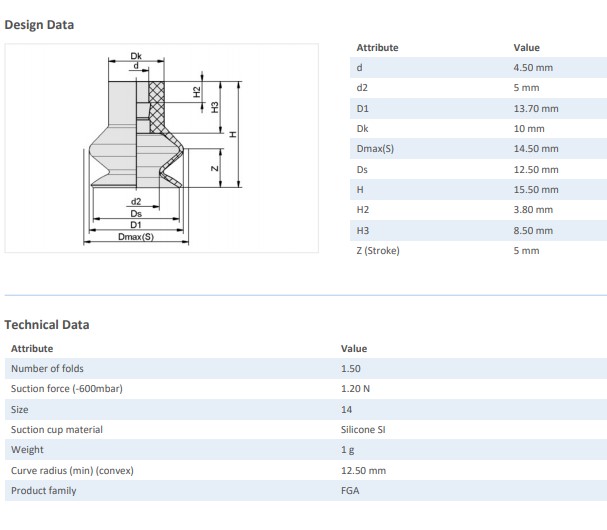607x530 pixels.
Task: Select the Z (Stroke) attribute label
Action: point(377,250)
